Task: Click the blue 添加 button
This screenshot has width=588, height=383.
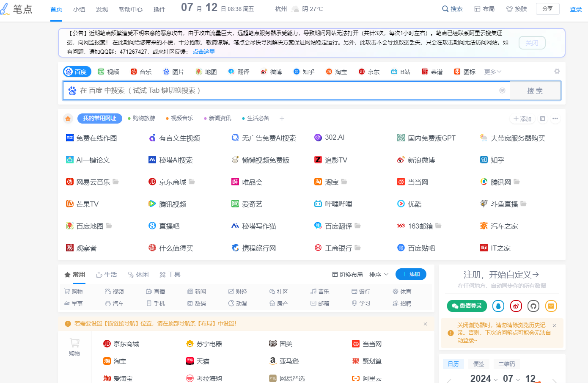Action: tap(411, 274)
